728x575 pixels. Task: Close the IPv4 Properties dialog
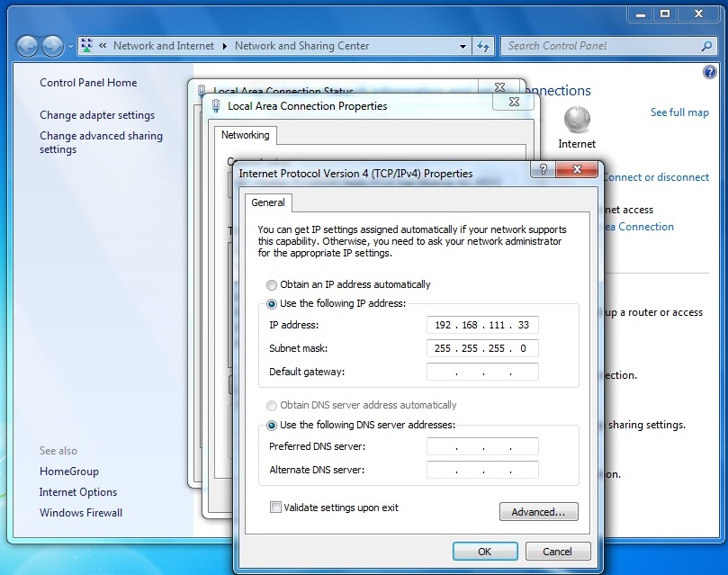click(577, 169)
